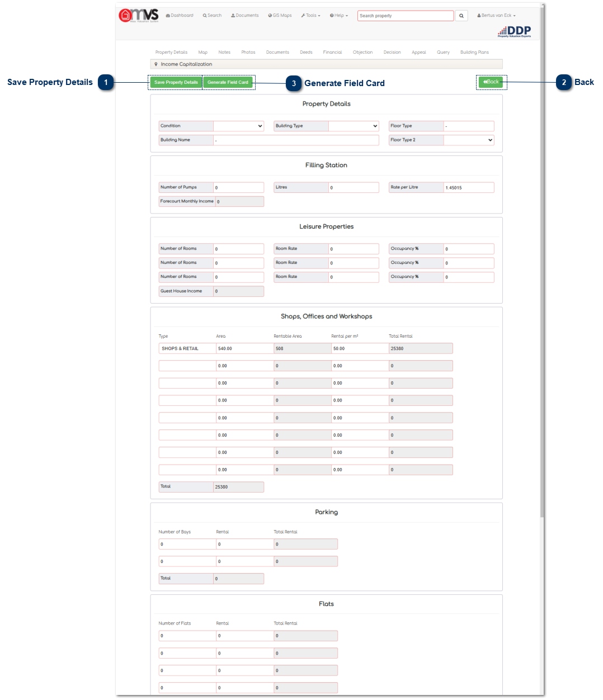Switch to the Building Plans tab
The width and height of the screenshot is (603, 700).
coord(474,52)
